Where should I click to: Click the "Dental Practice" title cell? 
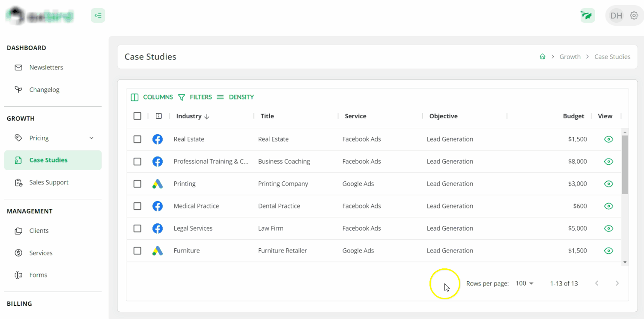click(x=279, y=206)
